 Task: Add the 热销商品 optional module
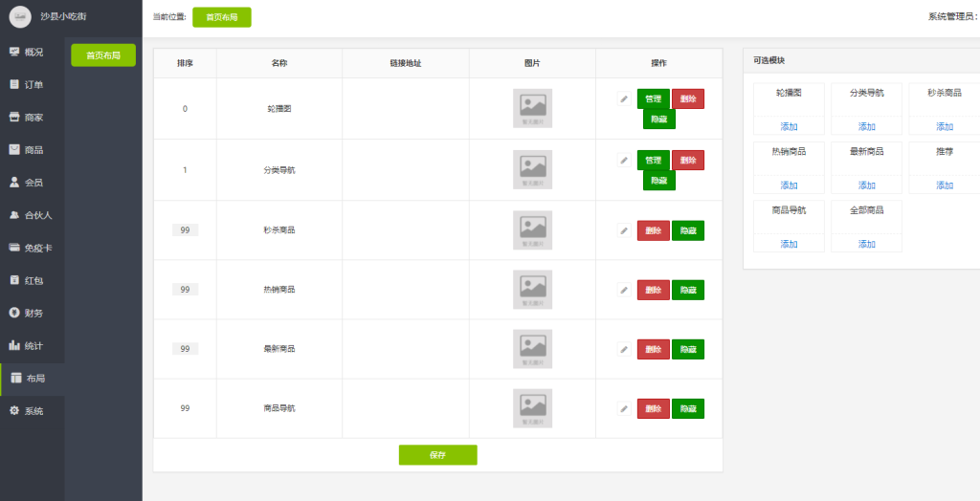[789, 185]
